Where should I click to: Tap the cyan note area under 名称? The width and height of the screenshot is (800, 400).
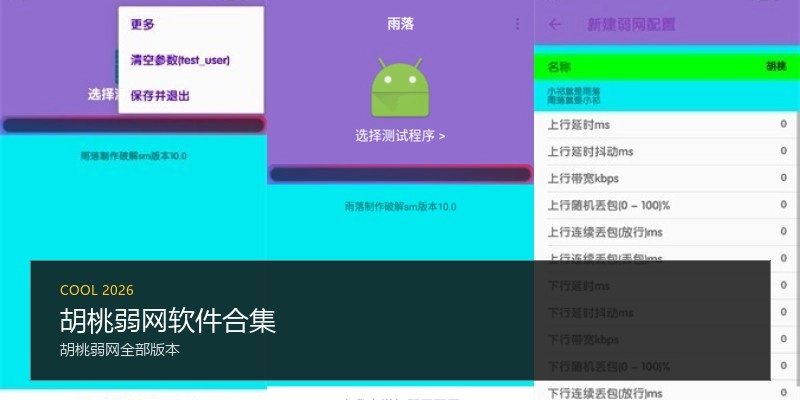[x=667, y=96]
